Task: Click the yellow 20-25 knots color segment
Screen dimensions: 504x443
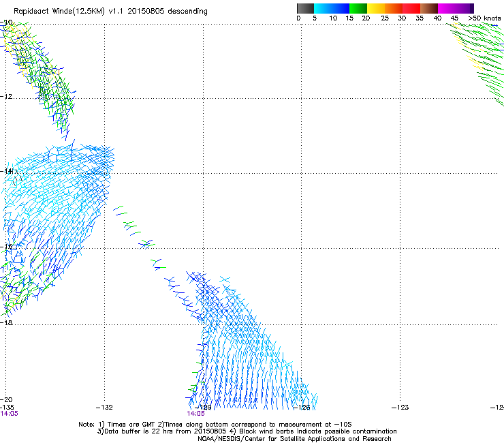Action: [x=376, y=8]
